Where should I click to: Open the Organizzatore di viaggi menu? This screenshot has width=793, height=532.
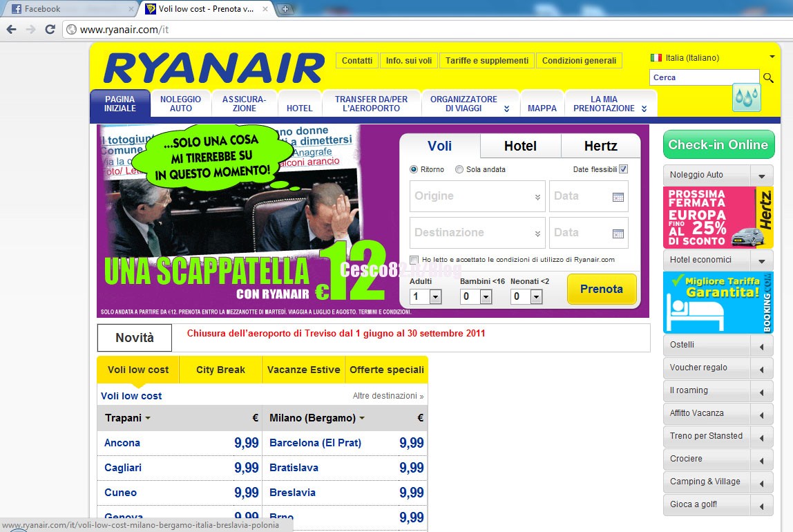tap(470, 104)
